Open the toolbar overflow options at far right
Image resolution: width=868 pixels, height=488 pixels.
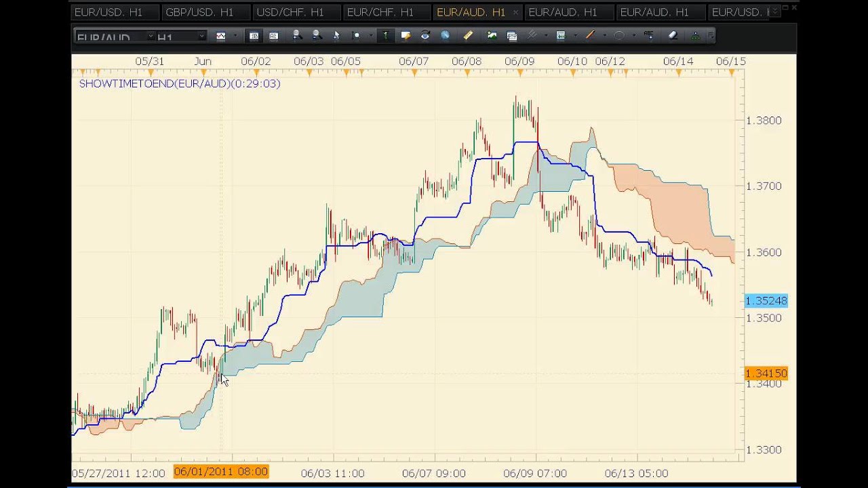tap(710, 36)
